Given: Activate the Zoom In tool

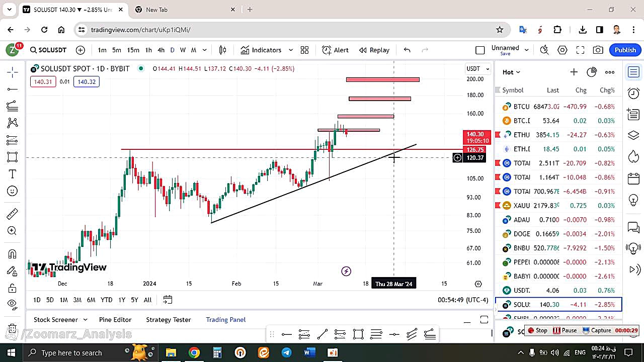Looking at the screenshot, I should (13, 231).
